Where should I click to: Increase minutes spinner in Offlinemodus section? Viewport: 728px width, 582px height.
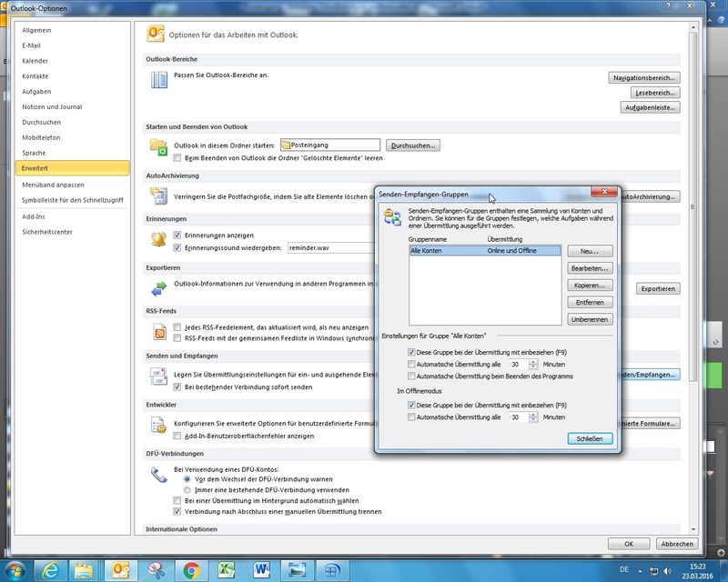[x=533, y=415]
